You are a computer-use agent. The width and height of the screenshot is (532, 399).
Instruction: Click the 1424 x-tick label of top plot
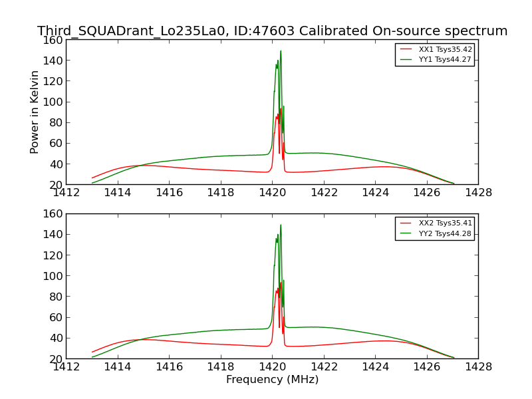click(376, 193)
